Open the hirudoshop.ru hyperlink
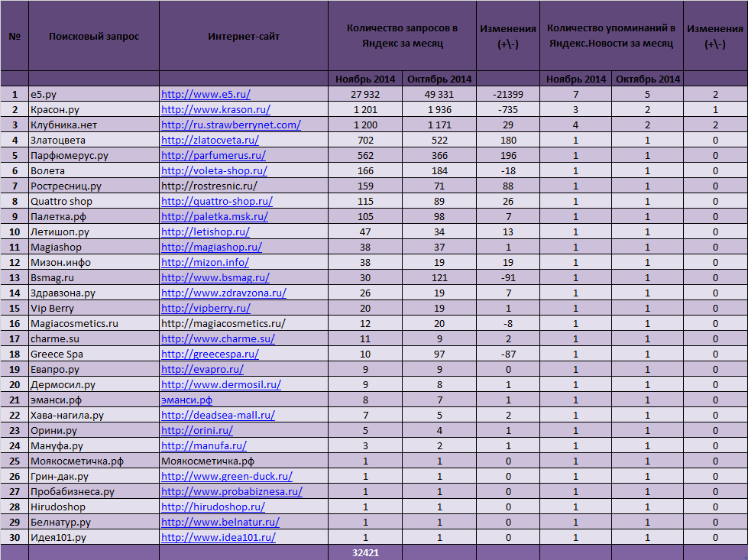Image resolution: width=748 pixels, height=560 pixels. (212, 507)
